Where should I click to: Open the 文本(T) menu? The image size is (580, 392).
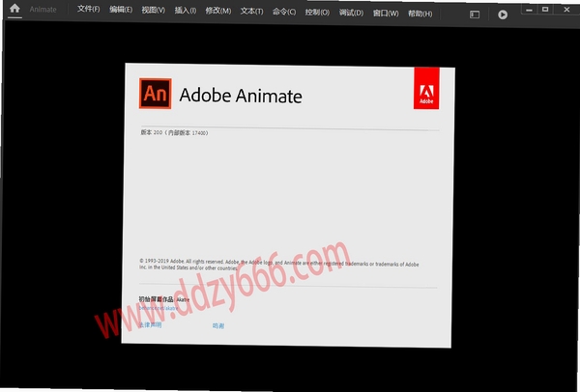coord(251,12)
